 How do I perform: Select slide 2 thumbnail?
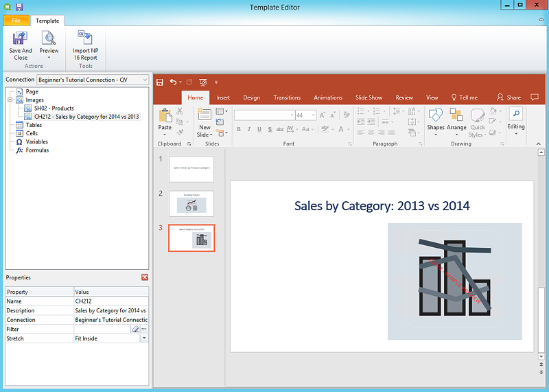pyautogui.click(x=191, y=203)
